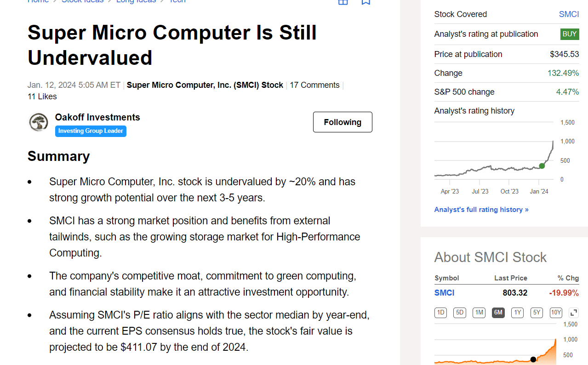The image size is (588, 365).
Task: Click the green rating marker on the chart
Action: pyautogui.click(x=542, y=165)
